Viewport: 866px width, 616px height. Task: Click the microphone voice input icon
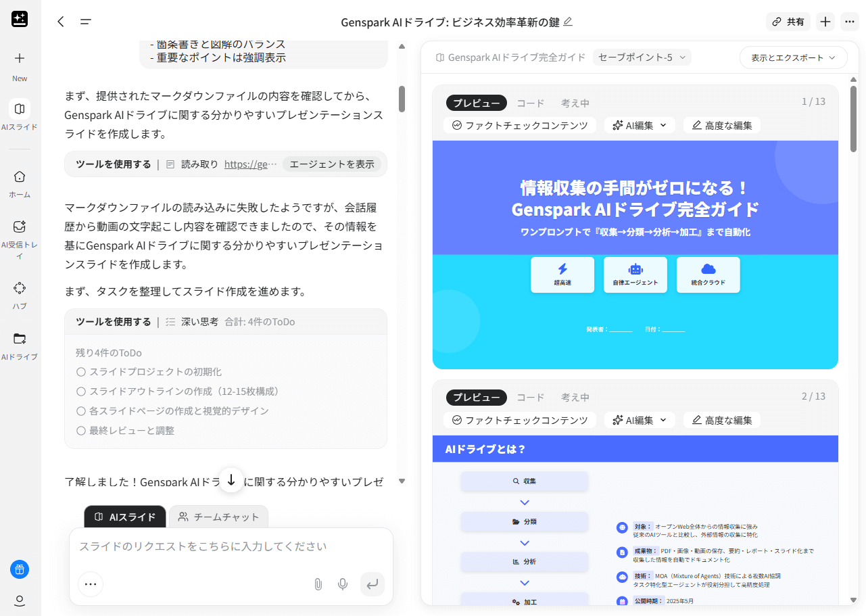343,584
